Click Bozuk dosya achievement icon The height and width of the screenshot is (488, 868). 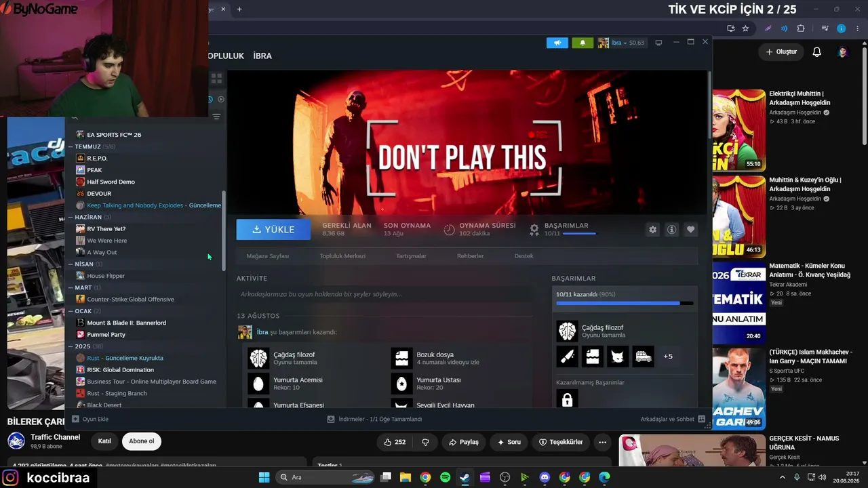pos(401,358)
